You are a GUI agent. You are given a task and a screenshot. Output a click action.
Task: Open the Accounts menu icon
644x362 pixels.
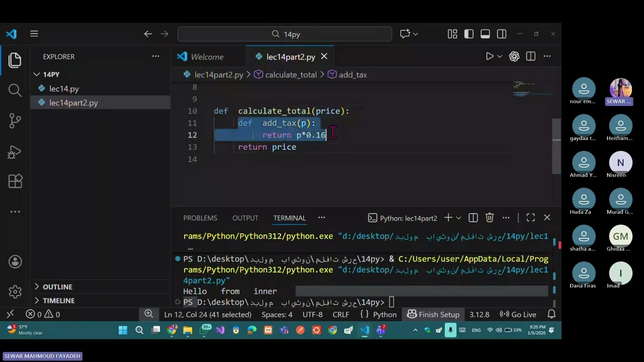click(x=15, y=261)
